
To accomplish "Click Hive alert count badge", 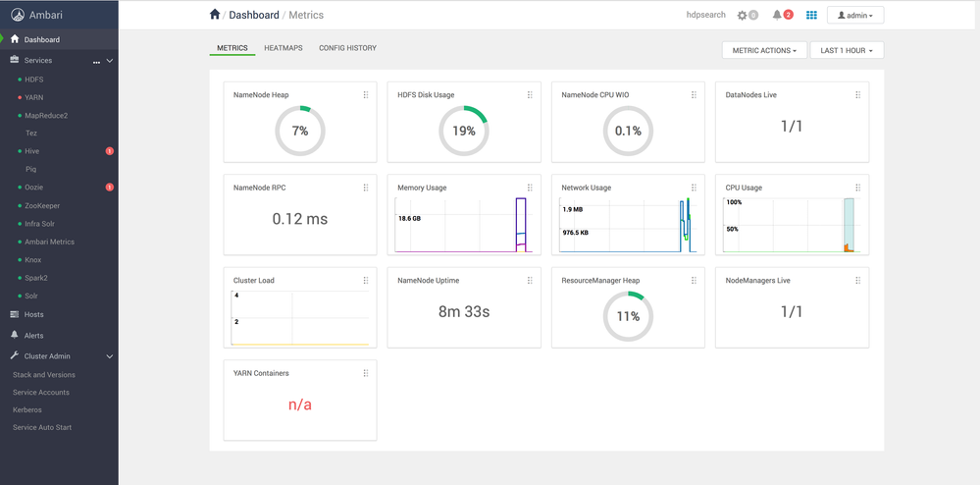I will tap(109, 151).
